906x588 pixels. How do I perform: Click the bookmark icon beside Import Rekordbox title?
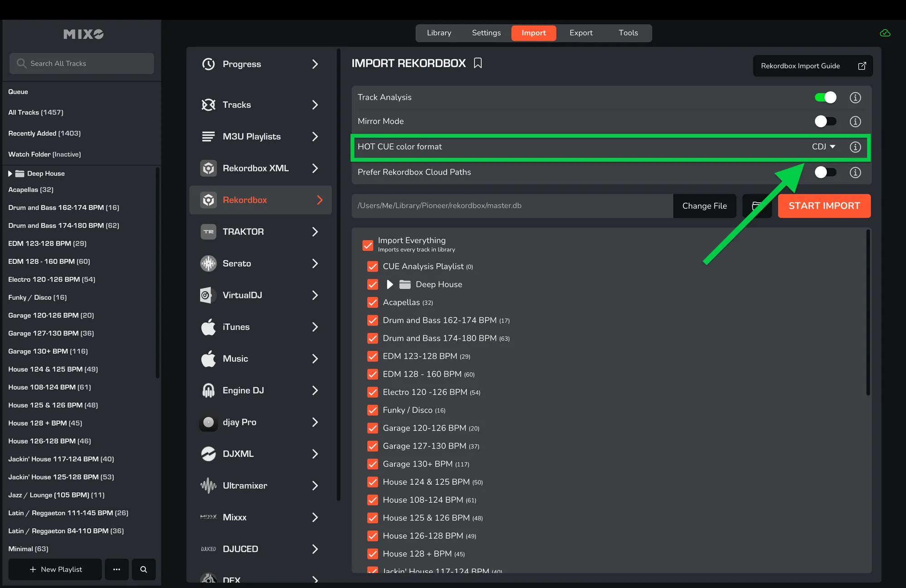click(x=477, y=63)
